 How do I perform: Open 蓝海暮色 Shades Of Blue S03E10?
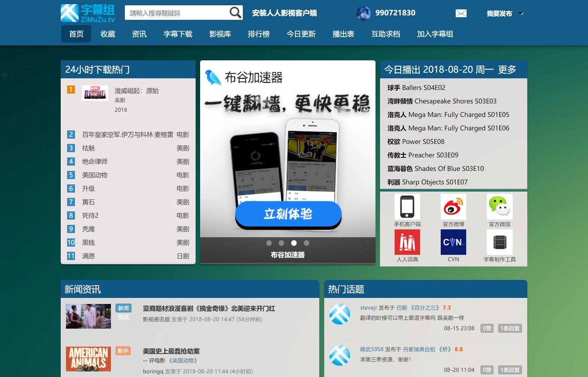435,169
